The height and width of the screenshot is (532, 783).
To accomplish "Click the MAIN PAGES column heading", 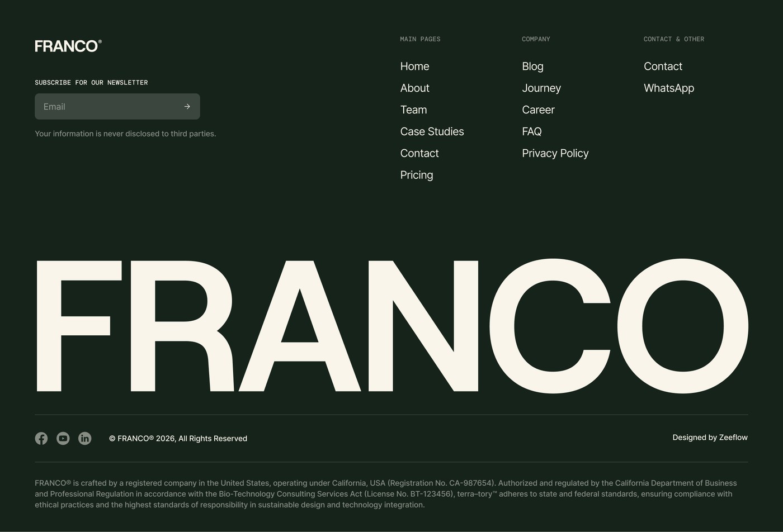I will [421, 39].
